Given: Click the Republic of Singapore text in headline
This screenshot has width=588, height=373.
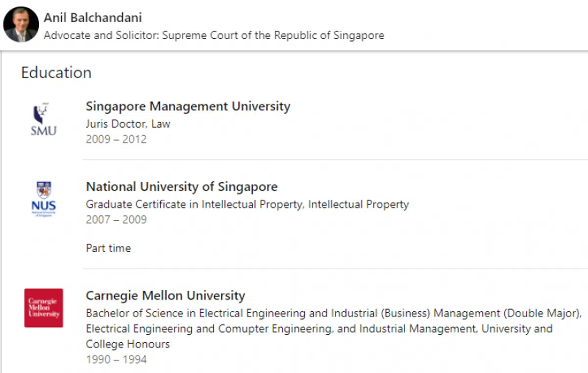Looking at the screenshot, I should tap(329, 35).
